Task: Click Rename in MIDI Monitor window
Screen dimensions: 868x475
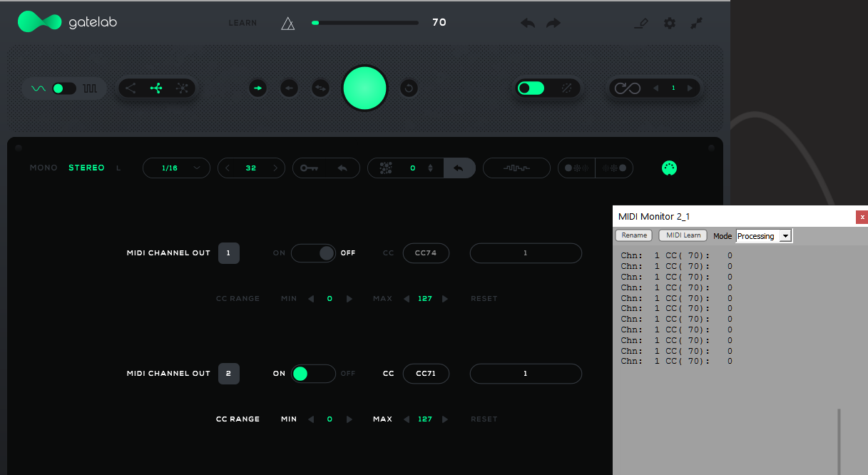Action: pyautogui.click(x=633, y=235)
